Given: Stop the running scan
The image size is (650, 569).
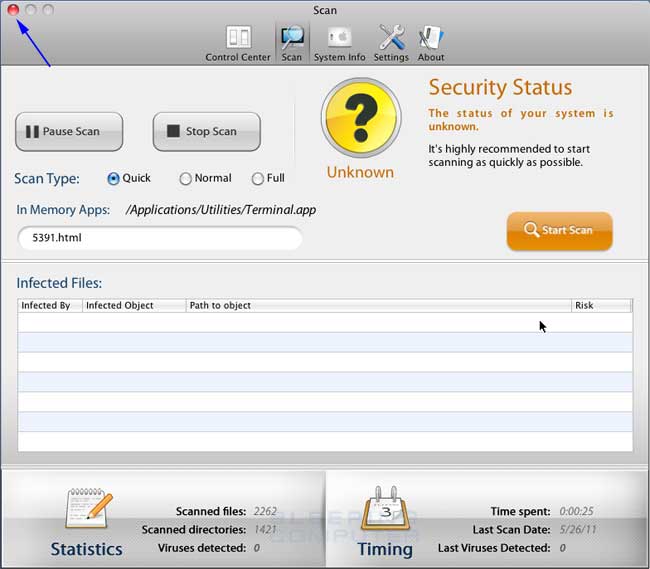Looking at the screenshot, I should coord(207,132).
